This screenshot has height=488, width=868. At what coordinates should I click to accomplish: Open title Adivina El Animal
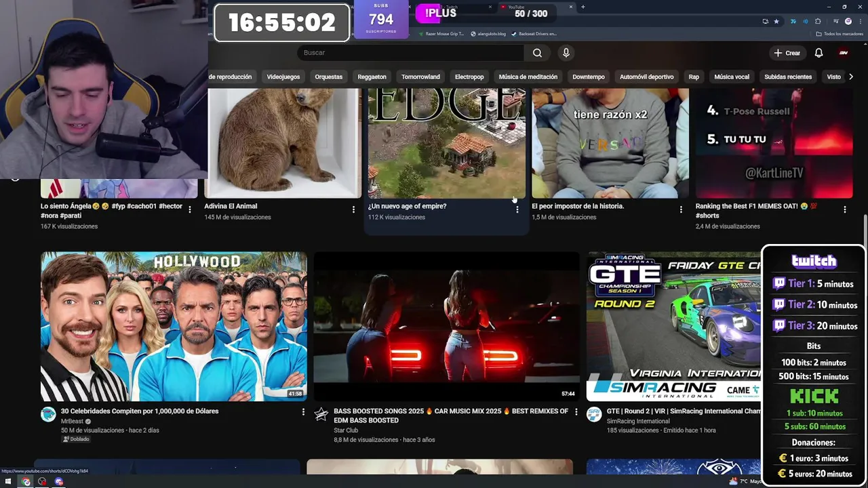click(x=231, y=206)
